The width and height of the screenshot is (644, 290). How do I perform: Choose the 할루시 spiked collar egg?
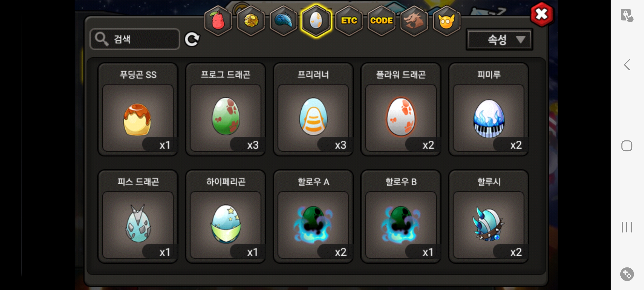tap(489, 216)
